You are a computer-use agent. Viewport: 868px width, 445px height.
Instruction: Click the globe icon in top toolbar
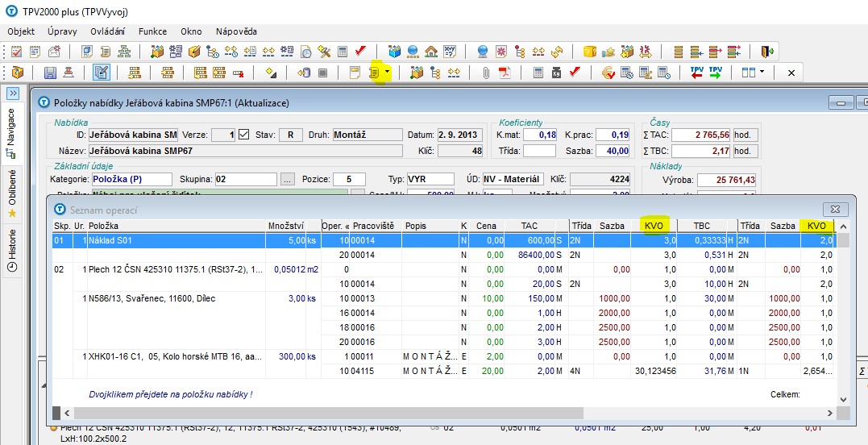click(413, 52)
